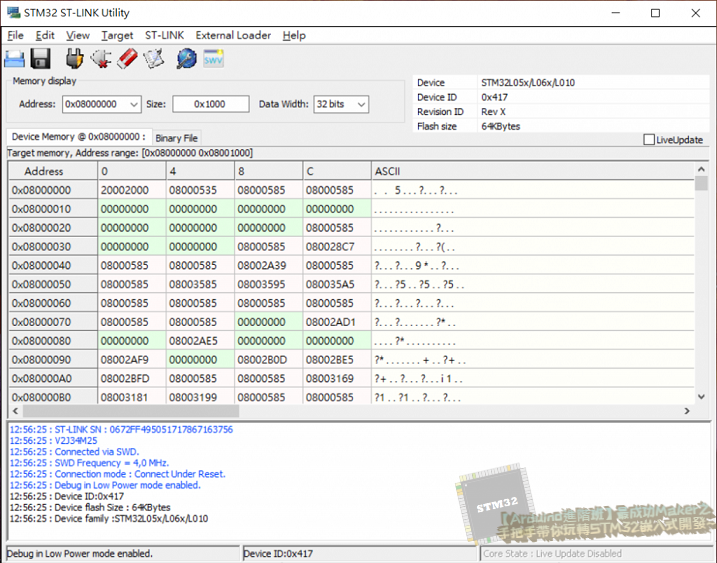
Task: Click the vertical scrollbar thumb in memory table
Action: pyautogui.click(x=701, y=183)
